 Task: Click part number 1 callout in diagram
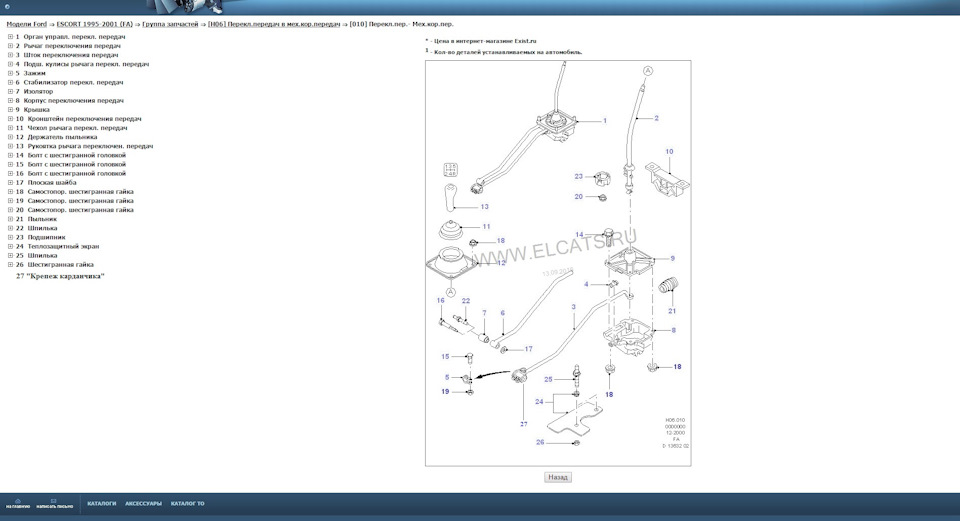pos(605,121)
